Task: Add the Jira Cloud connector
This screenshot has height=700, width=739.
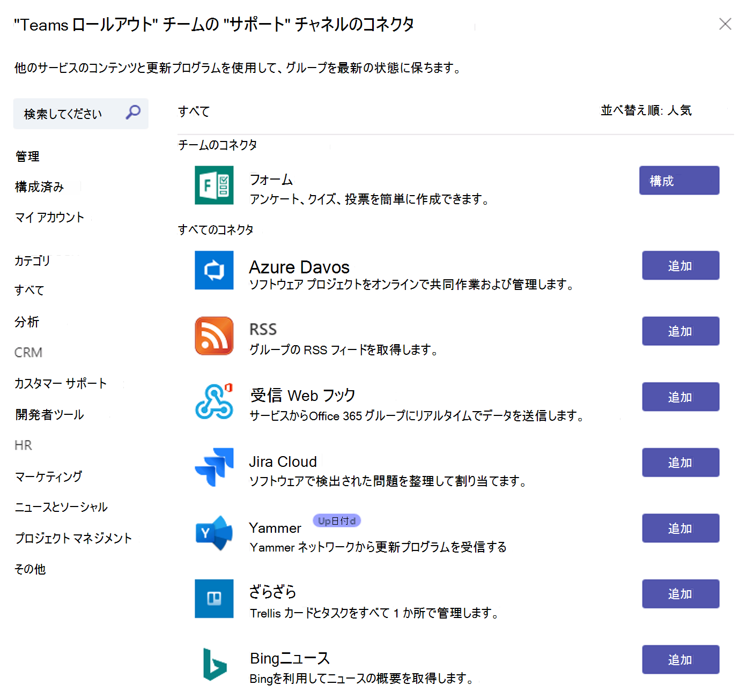Action: pos(681,463)
